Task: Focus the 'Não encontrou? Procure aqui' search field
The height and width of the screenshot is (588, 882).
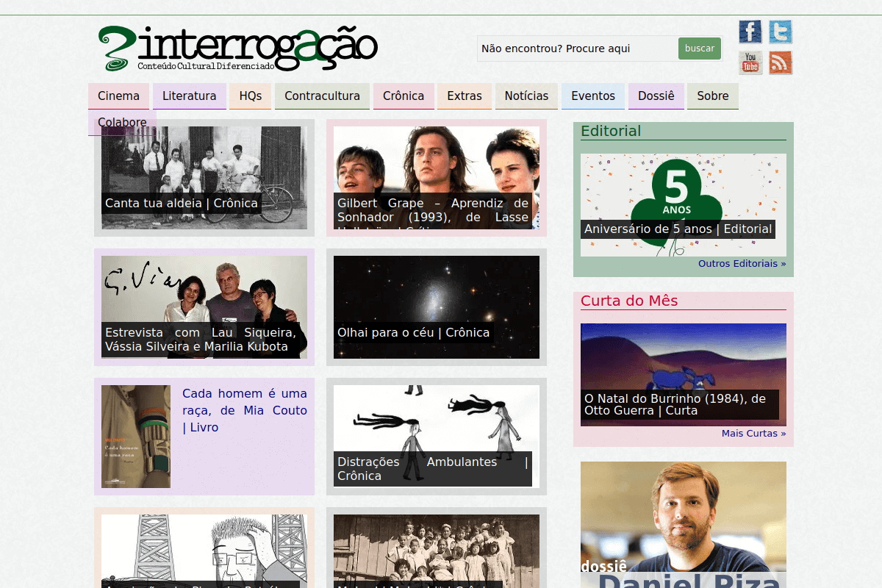Action: 578,49
